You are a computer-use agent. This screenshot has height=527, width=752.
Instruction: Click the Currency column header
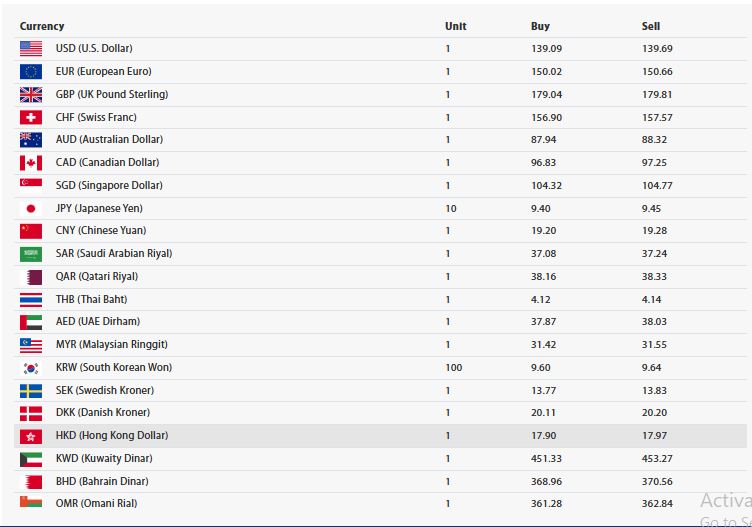(x=42, y=26)
